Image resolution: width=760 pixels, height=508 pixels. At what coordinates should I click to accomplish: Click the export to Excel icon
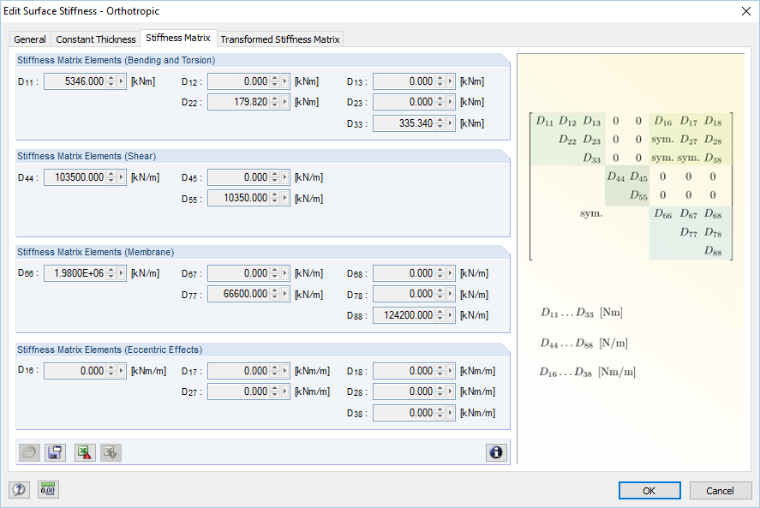coord(85,453)
